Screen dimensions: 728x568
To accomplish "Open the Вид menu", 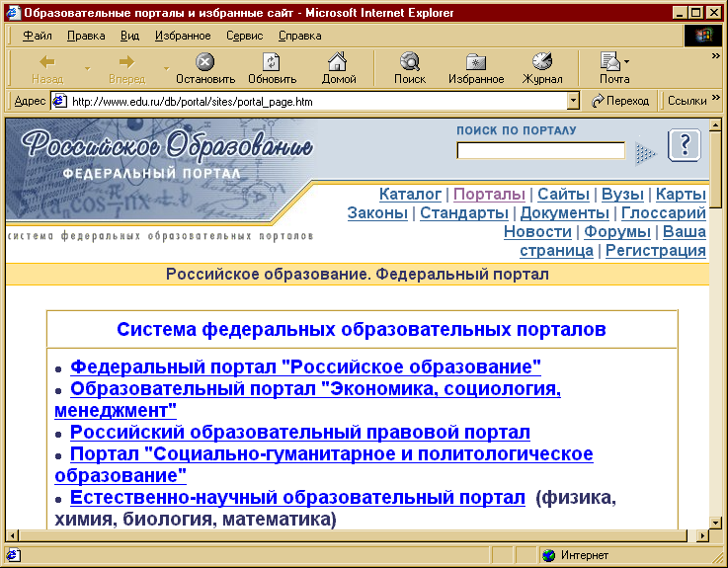I will click(129, 36).
